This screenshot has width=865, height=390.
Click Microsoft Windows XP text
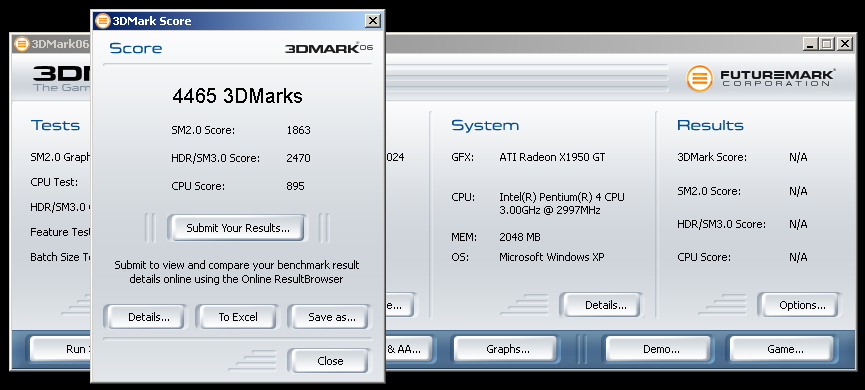coord(552,257)
